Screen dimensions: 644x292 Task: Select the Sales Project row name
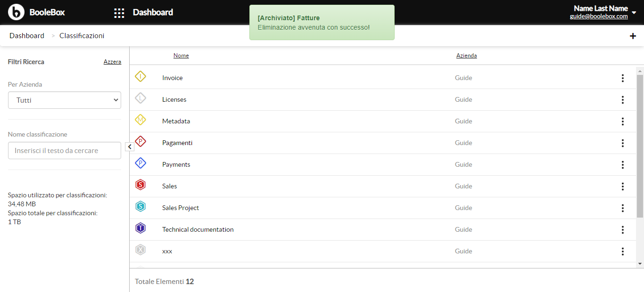(181, 208)
